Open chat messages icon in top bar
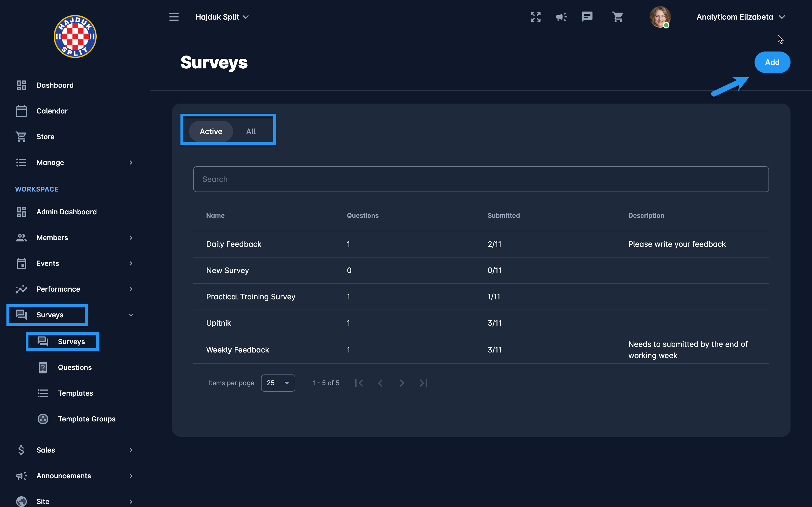Image resolution: width=812 pixels, height=507 pixels. click(x=587, y=17)
